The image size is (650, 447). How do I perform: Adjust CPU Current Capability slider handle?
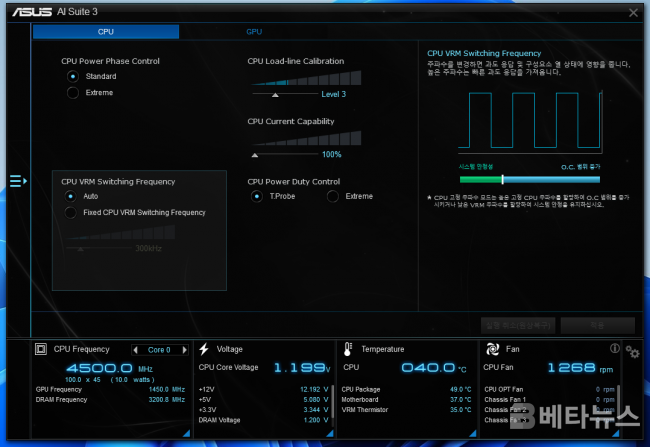tap(255, 155)
